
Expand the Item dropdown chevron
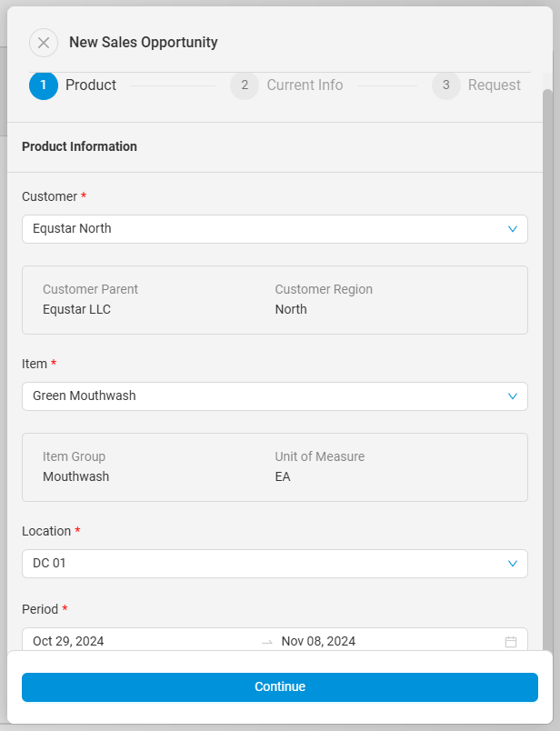(513, 396)
